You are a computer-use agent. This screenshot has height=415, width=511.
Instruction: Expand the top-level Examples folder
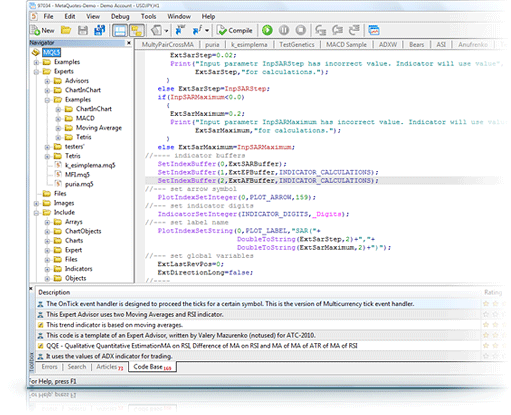click(36, 62)
